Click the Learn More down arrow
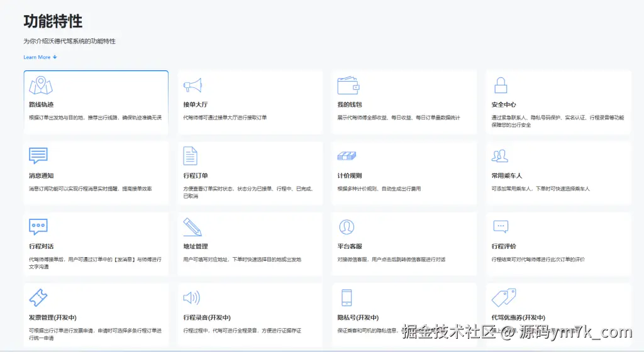 [55, 57]
